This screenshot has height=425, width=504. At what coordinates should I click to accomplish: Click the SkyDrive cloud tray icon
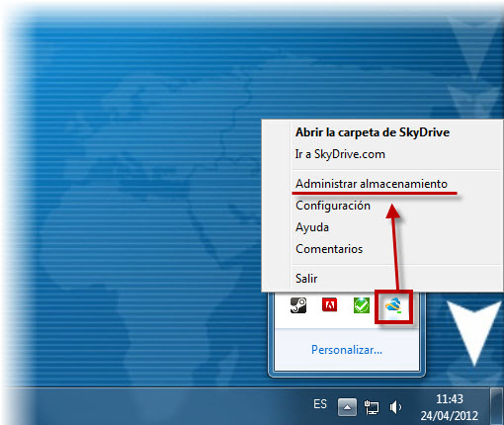(393, 306)
